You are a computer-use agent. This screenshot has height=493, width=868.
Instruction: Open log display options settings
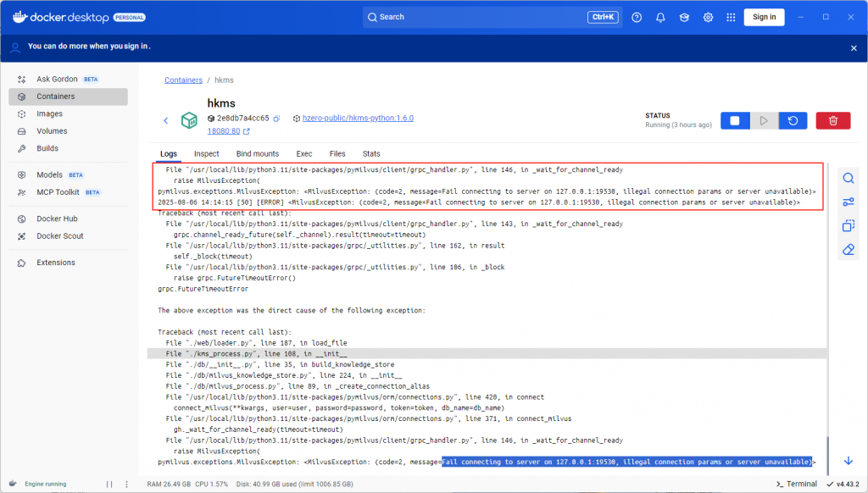coord(848,202)
